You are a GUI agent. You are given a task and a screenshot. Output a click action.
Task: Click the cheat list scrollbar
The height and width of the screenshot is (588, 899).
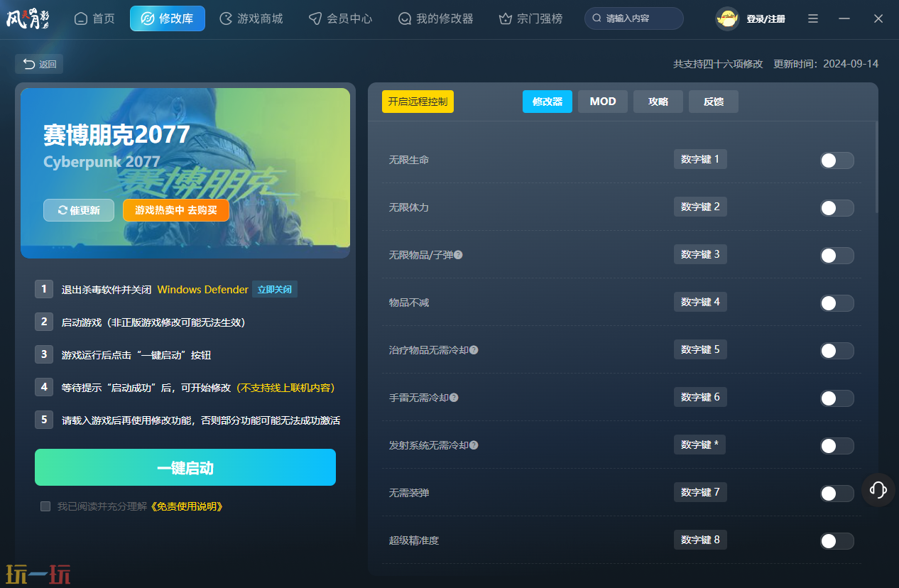click(x=876, y=167)
